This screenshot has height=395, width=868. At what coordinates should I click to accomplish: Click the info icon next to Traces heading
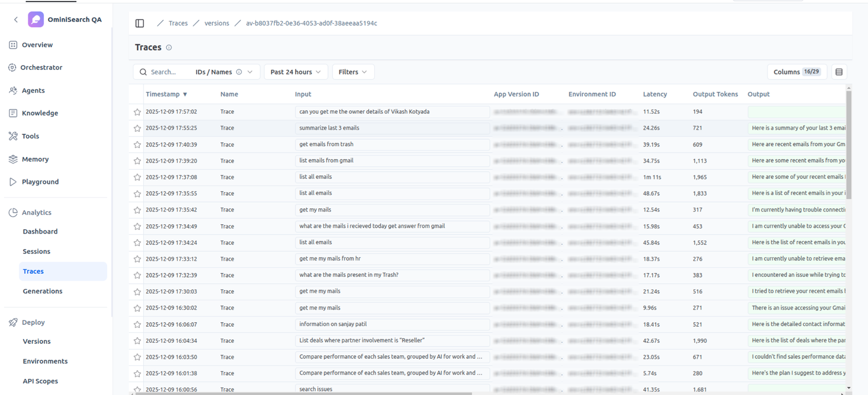pyautogui.click(x=169, y=47)
